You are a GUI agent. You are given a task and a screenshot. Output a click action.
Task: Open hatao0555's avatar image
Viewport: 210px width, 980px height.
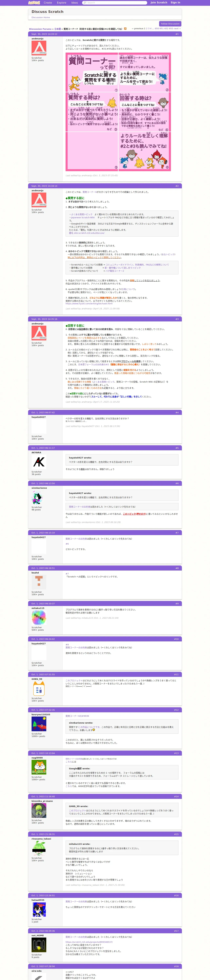[x=39, y=910]
